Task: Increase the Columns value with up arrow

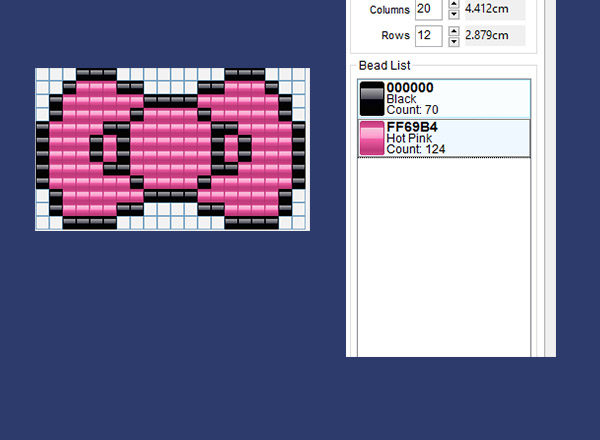Action: coord(454,4)
